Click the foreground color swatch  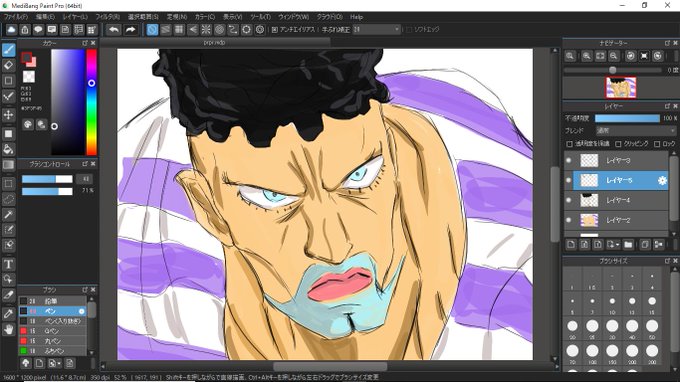(26, 57)
